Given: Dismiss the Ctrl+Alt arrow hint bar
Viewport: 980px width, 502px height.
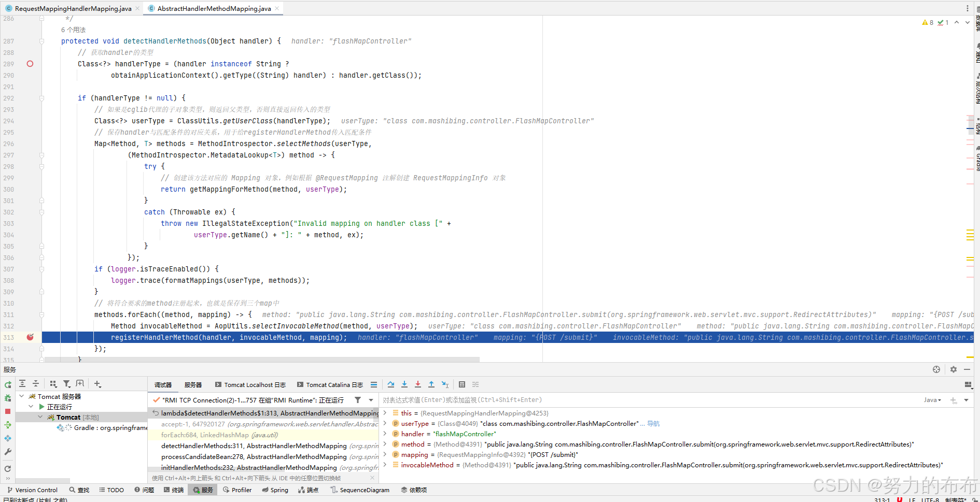Looking at the screenshot, I should [x=372, y=478].
